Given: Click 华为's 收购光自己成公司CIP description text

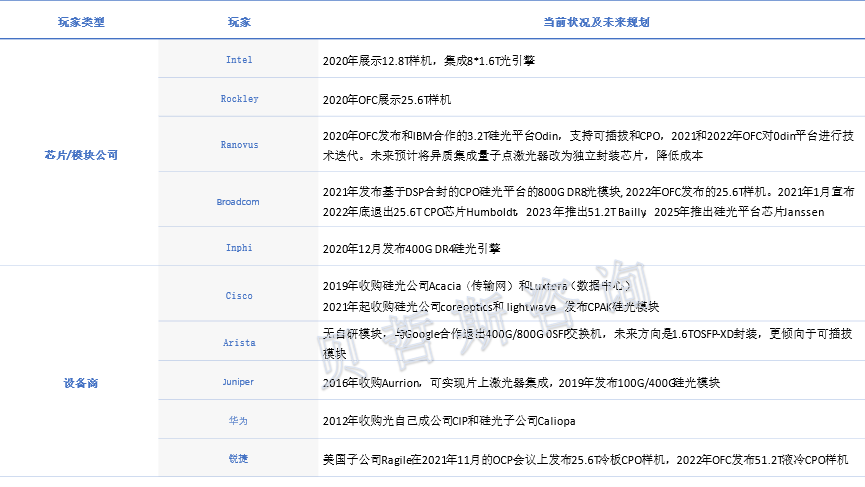Looking at the screenshot, I should [449, 422].
